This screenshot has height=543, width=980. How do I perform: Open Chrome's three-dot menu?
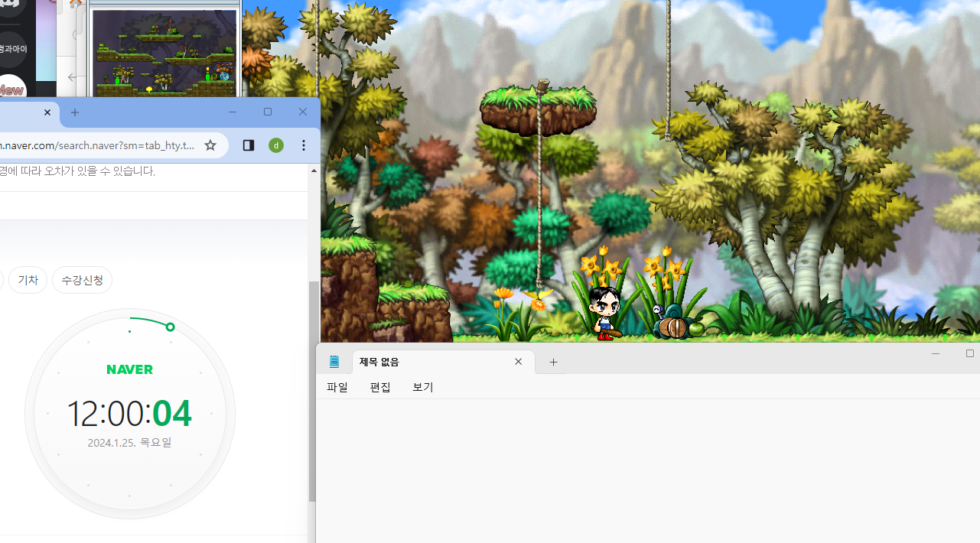(x=304, y=145)
